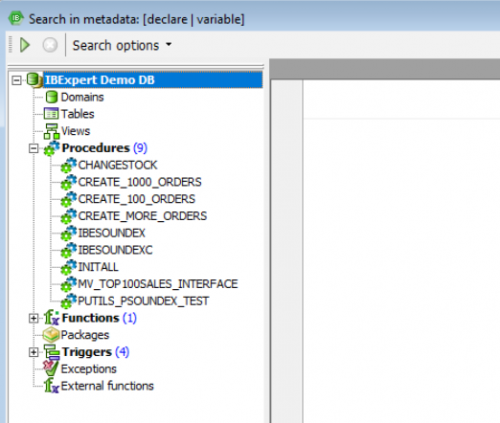The height and width of the screenshot is (423, 500).
Task: Collapse the Procedures branch
Action: click(x=33, y=148)
